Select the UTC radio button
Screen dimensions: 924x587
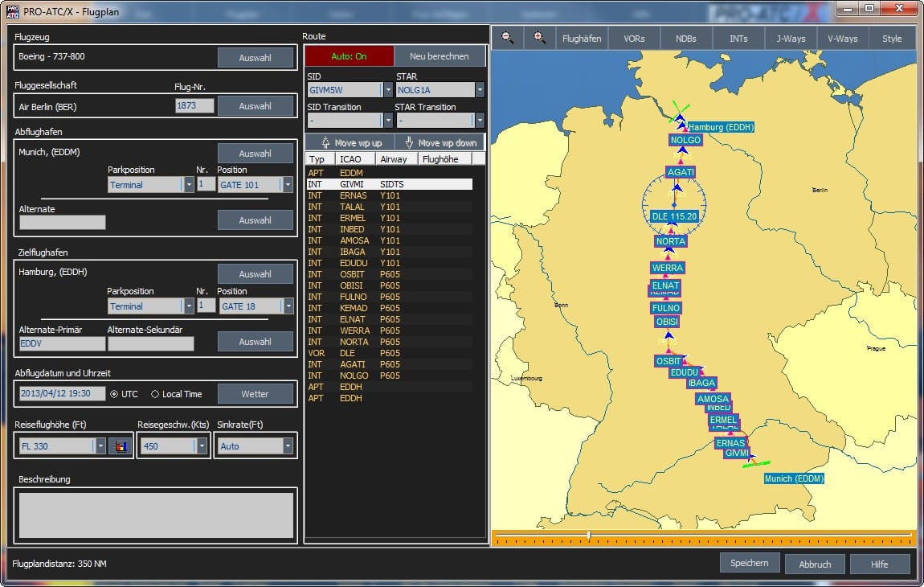click(114, 394)
